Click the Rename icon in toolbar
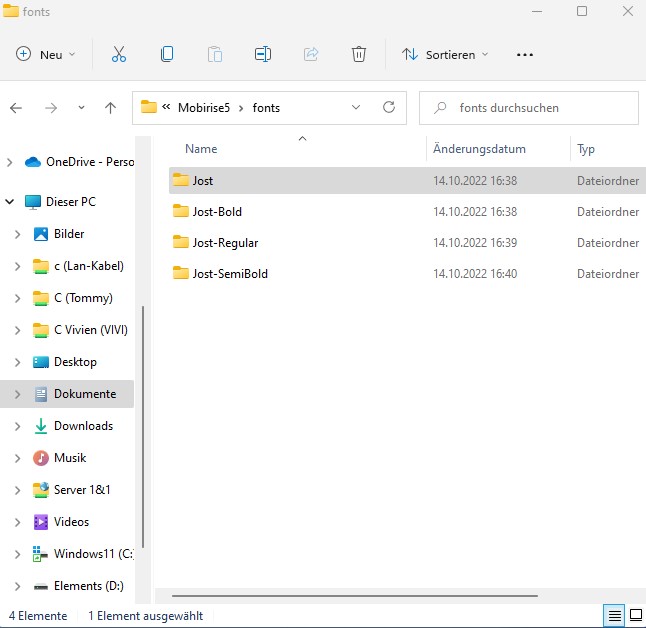 tap(263, 55)
